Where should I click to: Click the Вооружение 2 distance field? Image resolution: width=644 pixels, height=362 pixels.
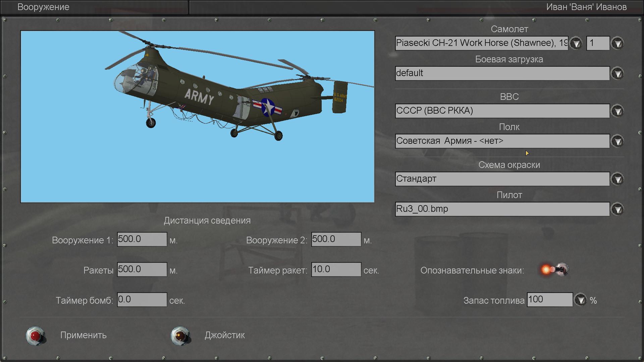(x=336, y=239)
